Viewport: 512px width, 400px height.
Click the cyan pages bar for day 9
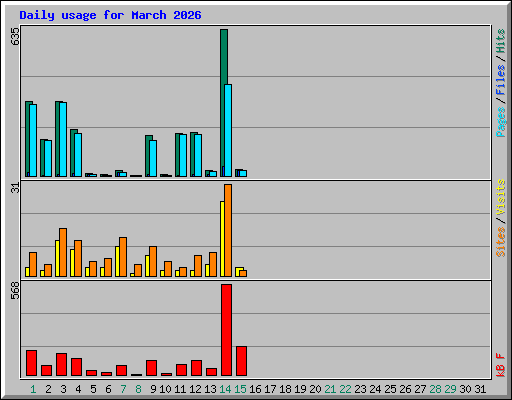(x=153, y=158)
